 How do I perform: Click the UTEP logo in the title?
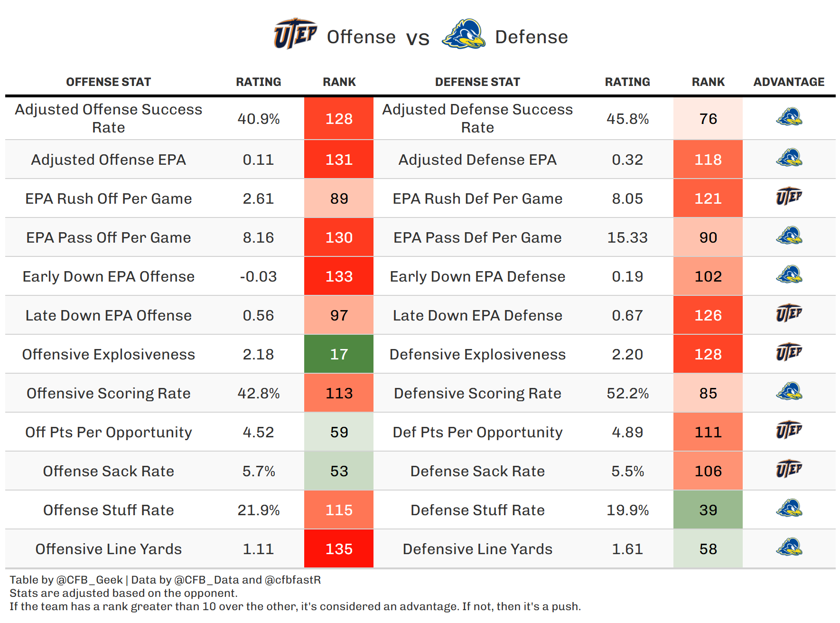(x=295, y=34)
